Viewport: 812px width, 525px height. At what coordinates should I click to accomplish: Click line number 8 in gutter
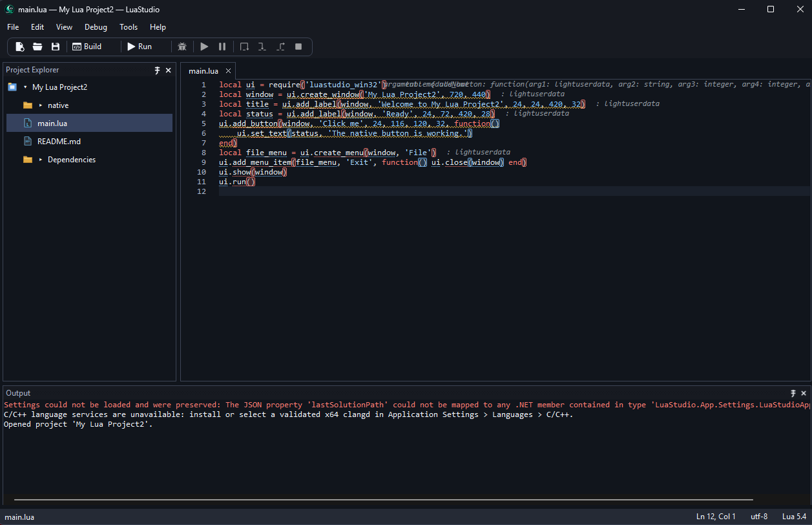(203, 153)
